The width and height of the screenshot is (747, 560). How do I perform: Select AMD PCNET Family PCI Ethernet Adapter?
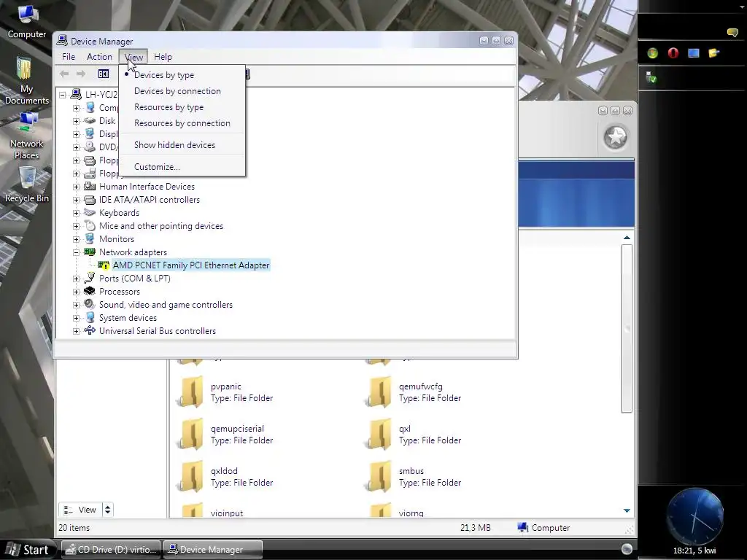coord(191,265)
